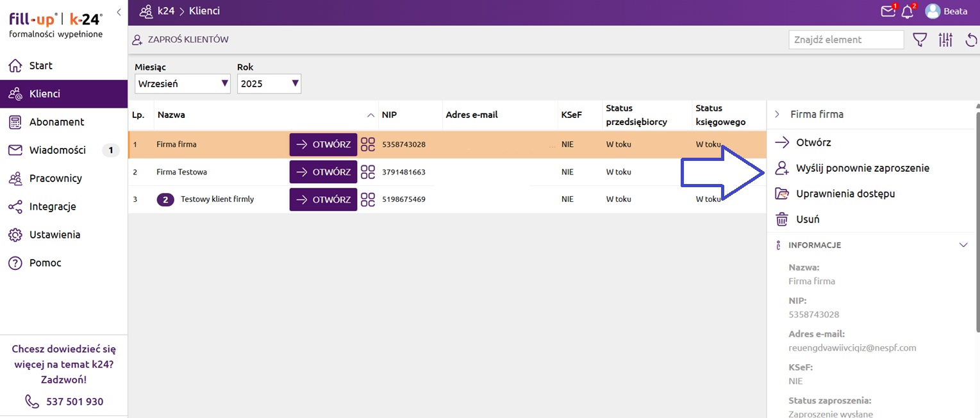
Task: Collapse the left sidebar with chevron
Action: click(x=119, y=12)
